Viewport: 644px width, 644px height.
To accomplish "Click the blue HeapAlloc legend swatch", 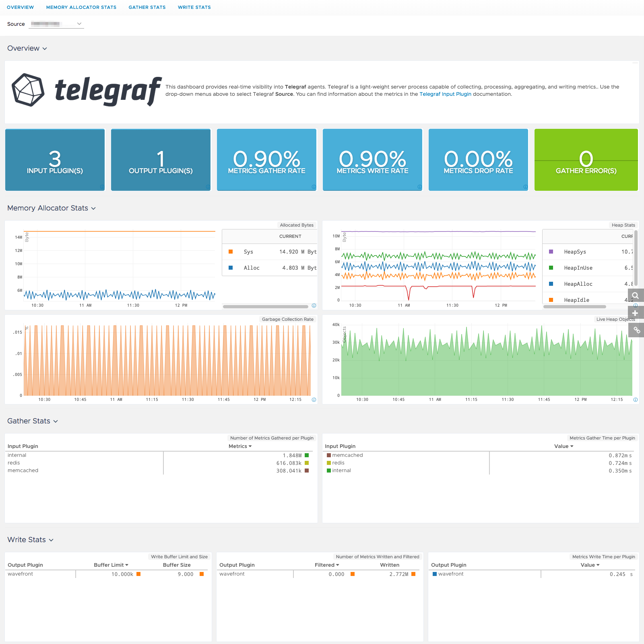I will click(551, 284).
